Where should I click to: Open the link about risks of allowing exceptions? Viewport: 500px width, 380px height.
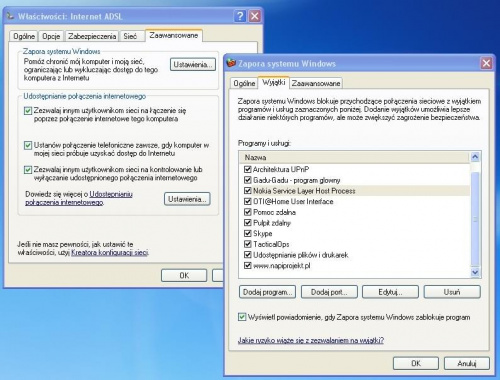click(311, 340)
